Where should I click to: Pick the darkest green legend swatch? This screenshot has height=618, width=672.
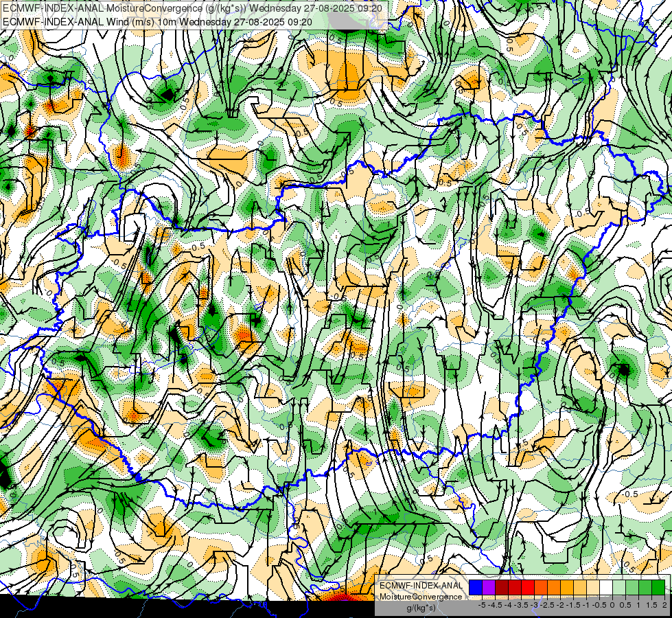[658, 587]
